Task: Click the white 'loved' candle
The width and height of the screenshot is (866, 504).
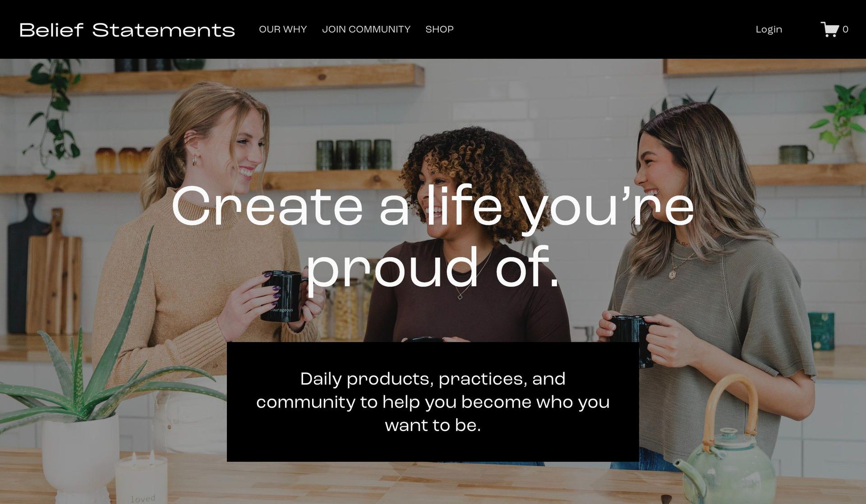Action: coord(135,479)
